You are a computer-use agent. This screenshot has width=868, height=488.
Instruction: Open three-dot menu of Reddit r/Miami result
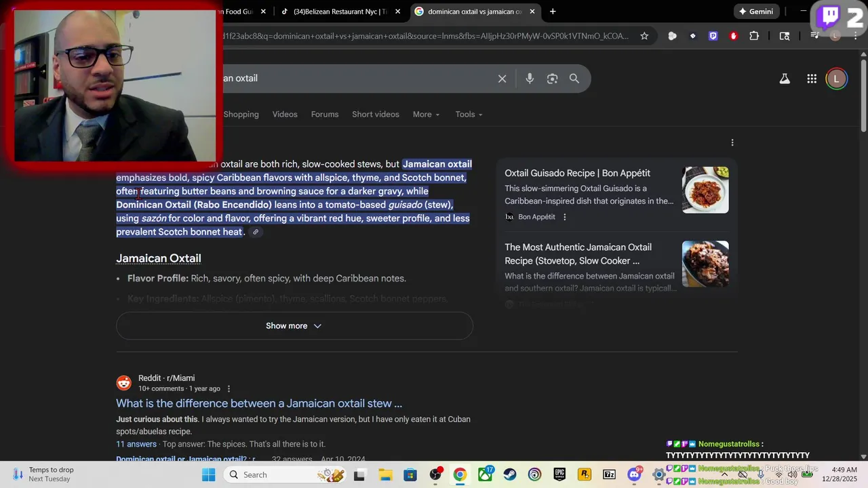[229, 389]
